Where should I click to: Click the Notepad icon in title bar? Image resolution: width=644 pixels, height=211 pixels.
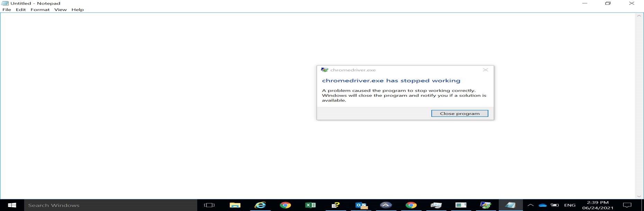point(5,3)
